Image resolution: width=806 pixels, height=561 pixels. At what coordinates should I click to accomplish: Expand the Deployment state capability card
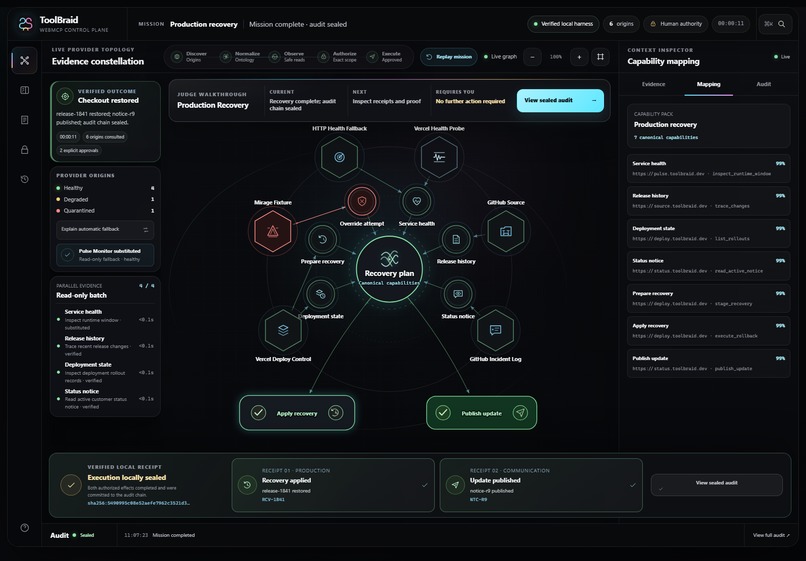pos(708,233)
